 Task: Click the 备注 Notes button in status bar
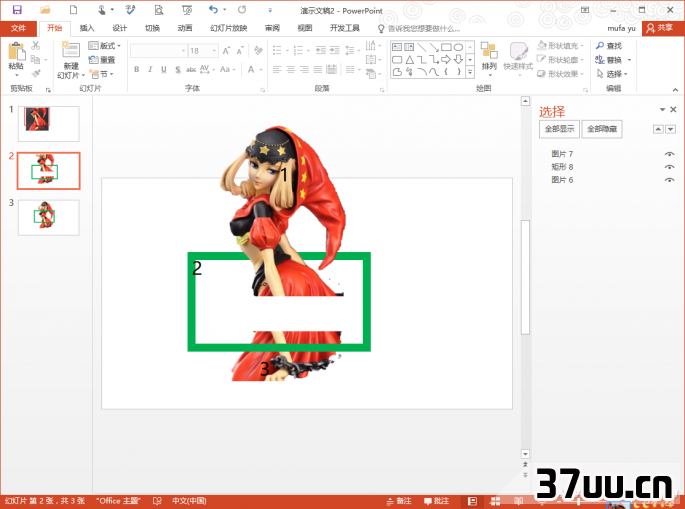tap(399, 501)
